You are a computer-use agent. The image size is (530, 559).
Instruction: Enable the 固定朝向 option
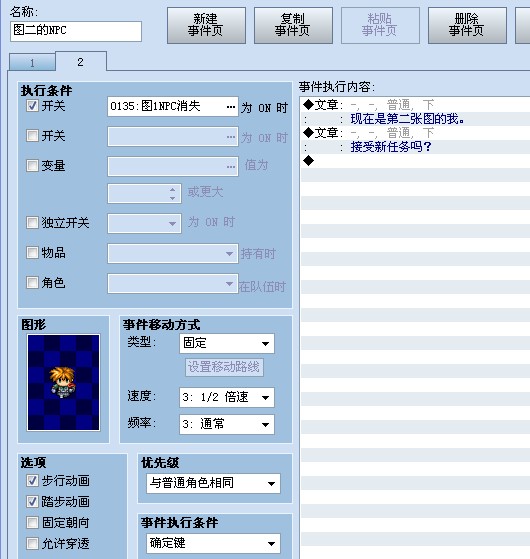point(32,523)
